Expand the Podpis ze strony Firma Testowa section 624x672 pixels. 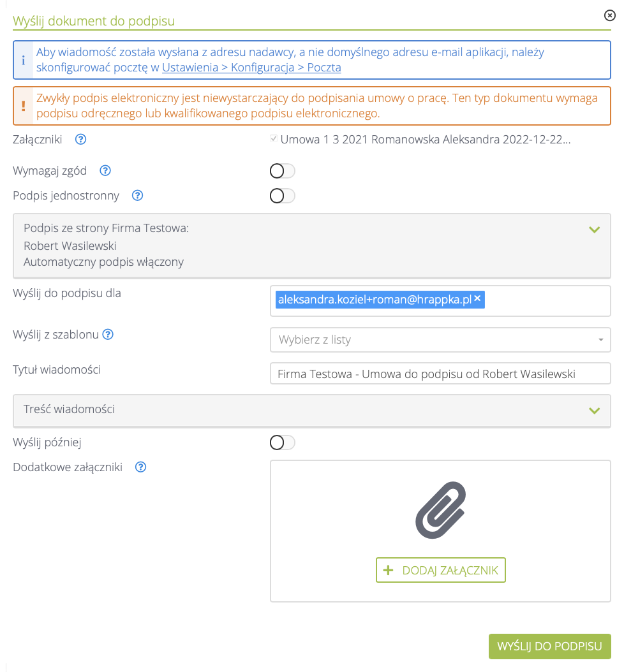tap(594, 230)
